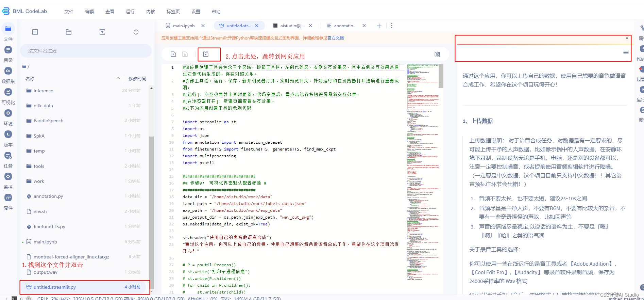Open the tab bar more options menu

(392, 26)
